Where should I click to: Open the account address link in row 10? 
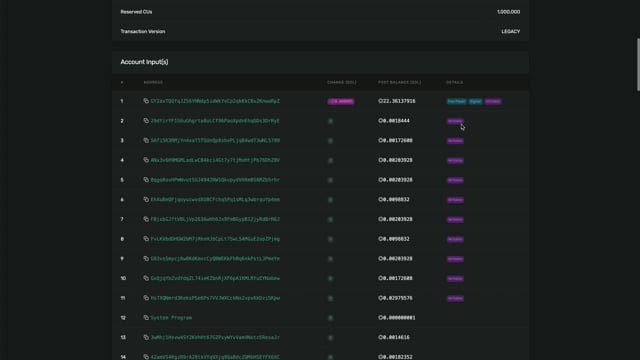pos(215,278)
